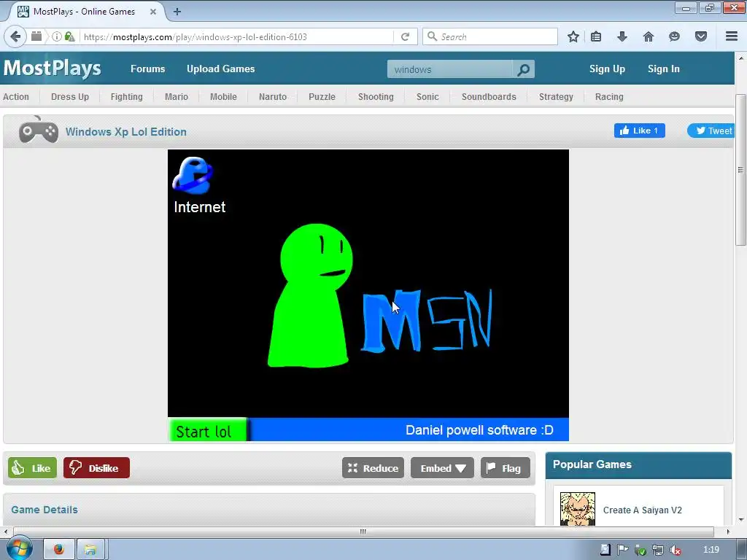Click the site information icon

pos(57,36)
